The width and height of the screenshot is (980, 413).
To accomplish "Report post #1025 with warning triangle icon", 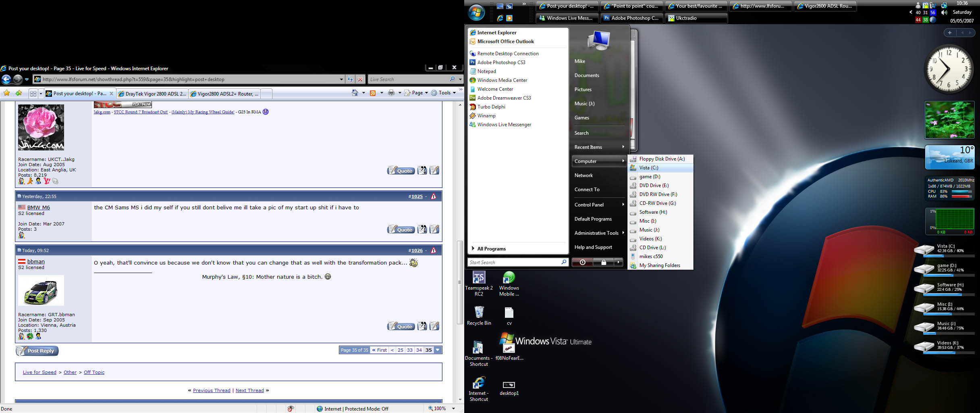I will tap(434, 196).
